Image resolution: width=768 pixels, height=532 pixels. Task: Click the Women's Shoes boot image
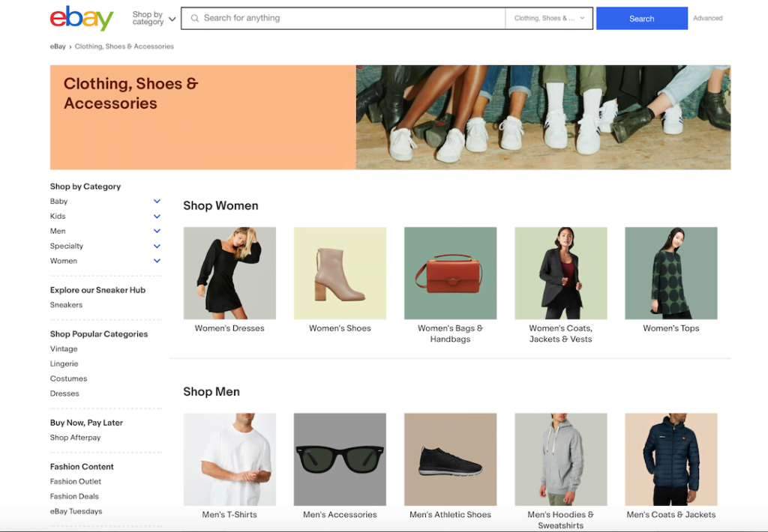click(x=340, y=273)
